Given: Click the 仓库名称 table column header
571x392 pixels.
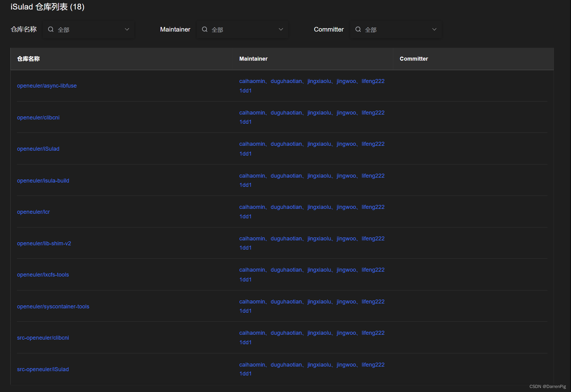Looking at the screenshot, I should pos(29,59).
